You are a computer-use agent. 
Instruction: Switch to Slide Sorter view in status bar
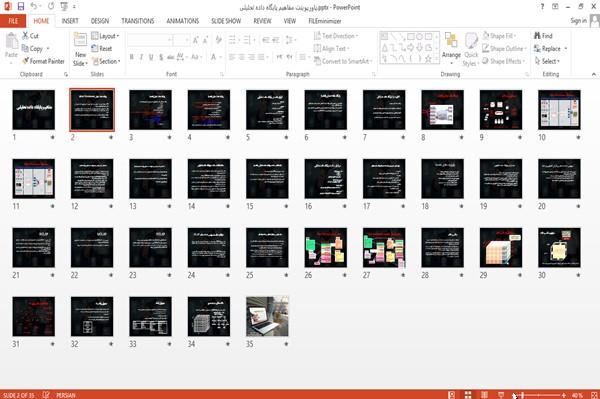coord(468,395)
